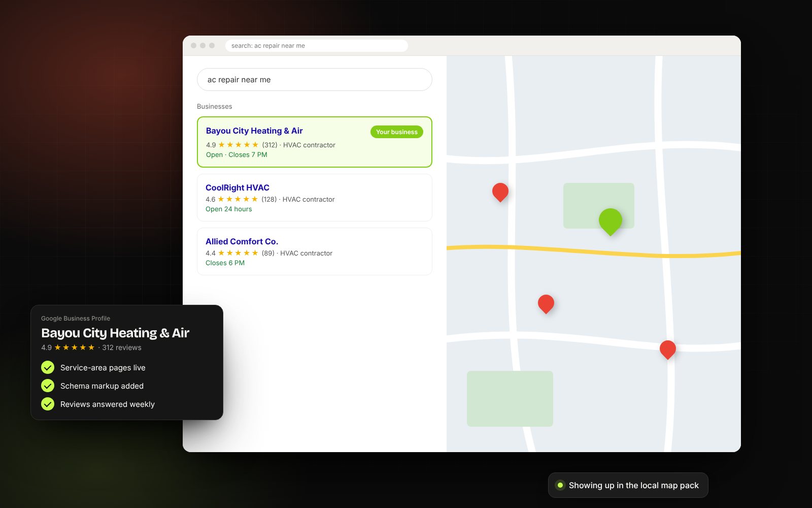Click the stars in the Google Business Profile card

coord(75,347)
